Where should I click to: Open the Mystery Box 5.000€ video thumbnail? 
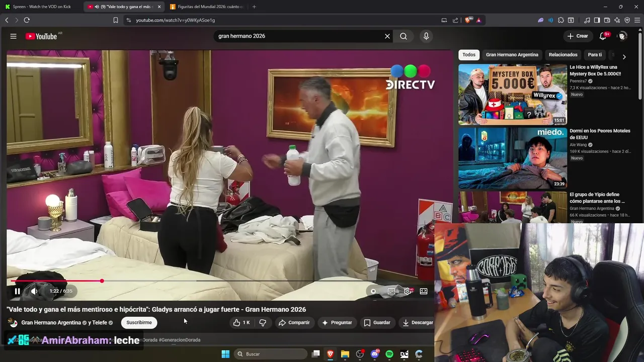pos(512,94)
